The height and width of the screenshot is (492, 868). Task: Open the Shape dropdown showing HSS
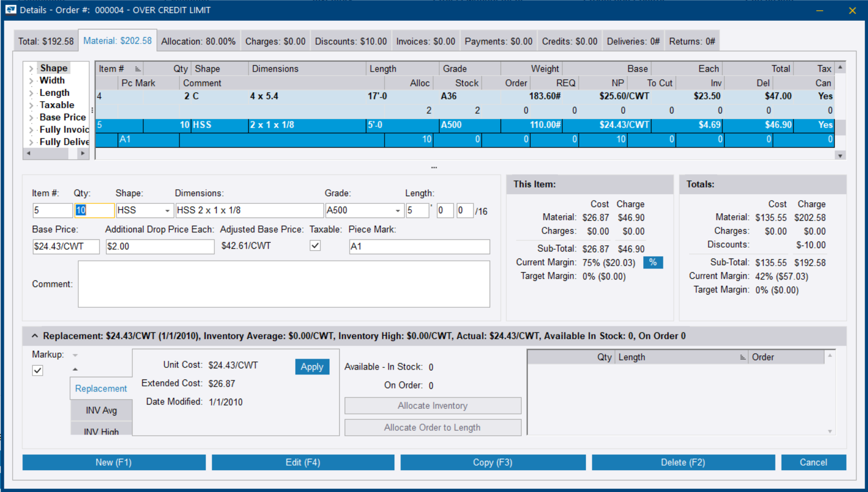point(167,211)
